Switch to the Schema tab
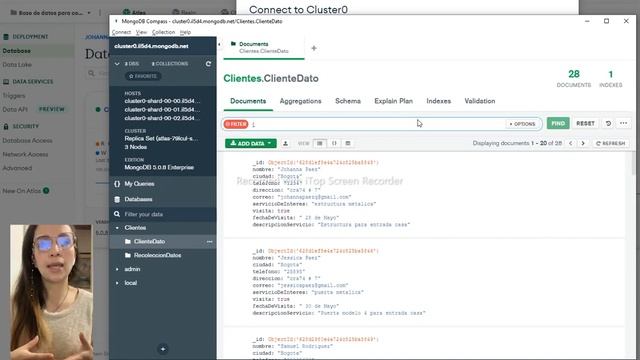Image resolution: width=640 pixels, height=360 pixels. click(348, 101)
